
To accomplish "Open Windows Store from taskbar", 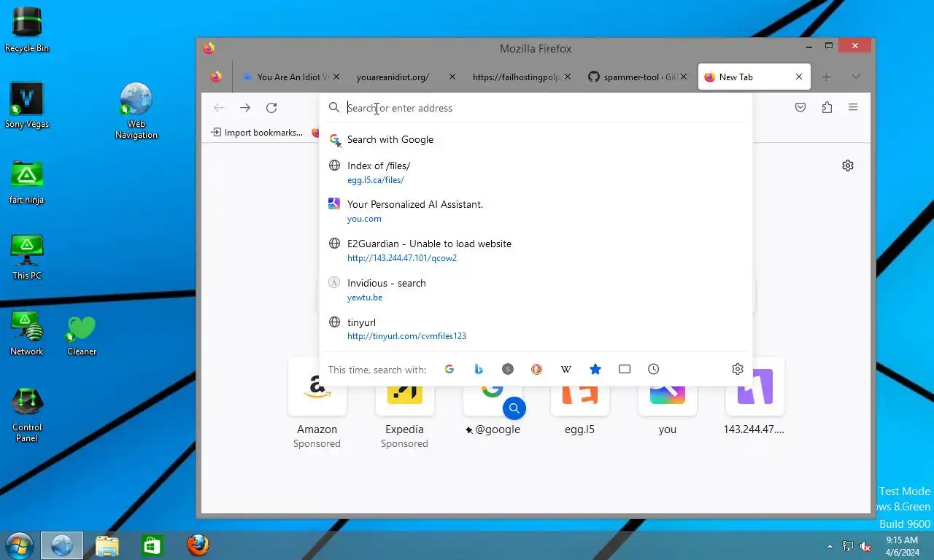I will pos(153,545).
